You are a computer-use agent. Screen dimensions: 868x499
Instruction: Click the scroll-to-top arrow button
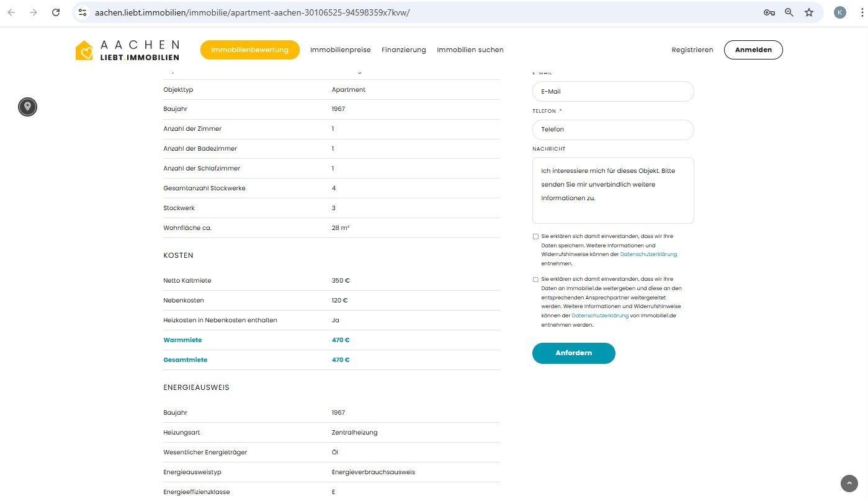pyautogui.click(x=849, y=484)
